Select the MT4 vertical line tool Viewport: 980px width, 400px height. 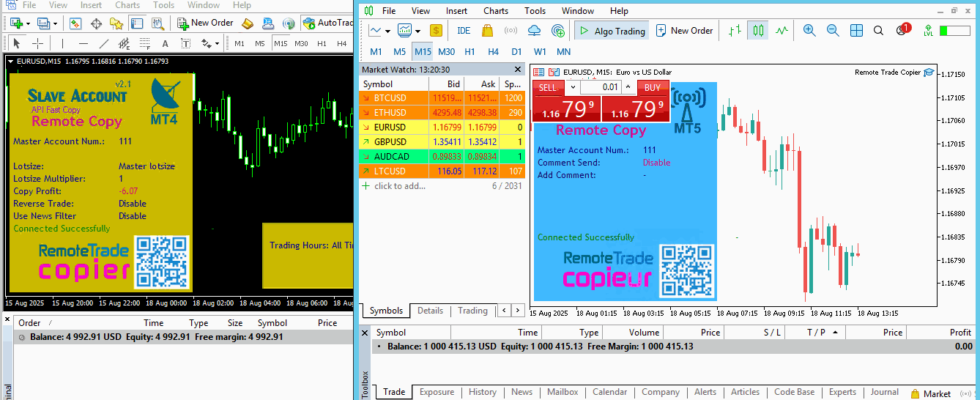click(62, 43)
